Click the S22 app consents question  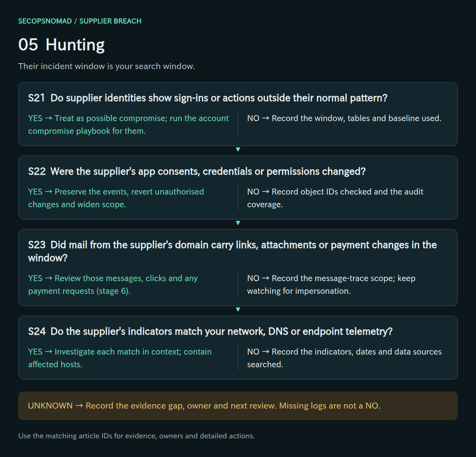[x=197, y=172]
